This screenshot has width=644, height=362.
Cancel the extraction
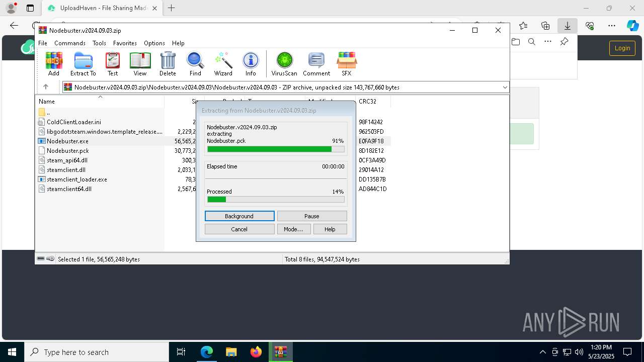[239, 229]
